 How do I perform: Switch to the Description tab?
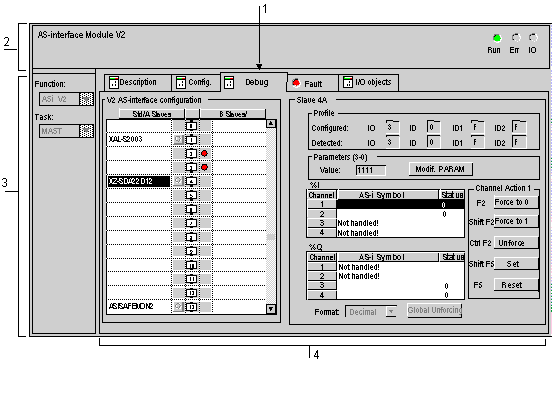coord(138,82)
